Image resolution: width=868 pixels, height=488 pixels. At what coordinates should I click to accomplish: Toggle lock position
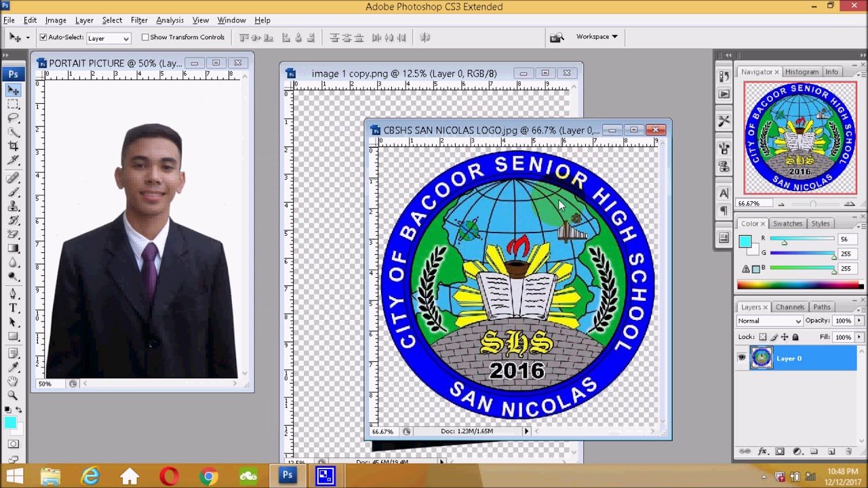pos(785,337)
